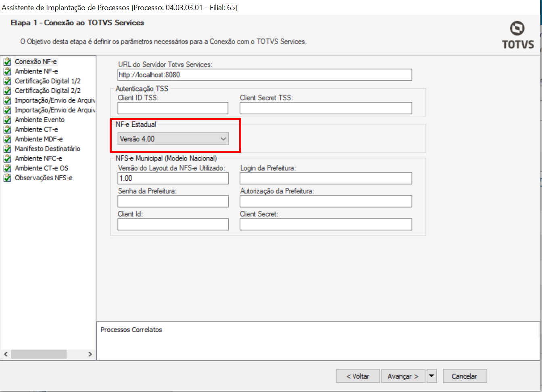542x392 pixels.
Task: Click the step list horizontal scrollbar thumb
Action: [39, 354]
